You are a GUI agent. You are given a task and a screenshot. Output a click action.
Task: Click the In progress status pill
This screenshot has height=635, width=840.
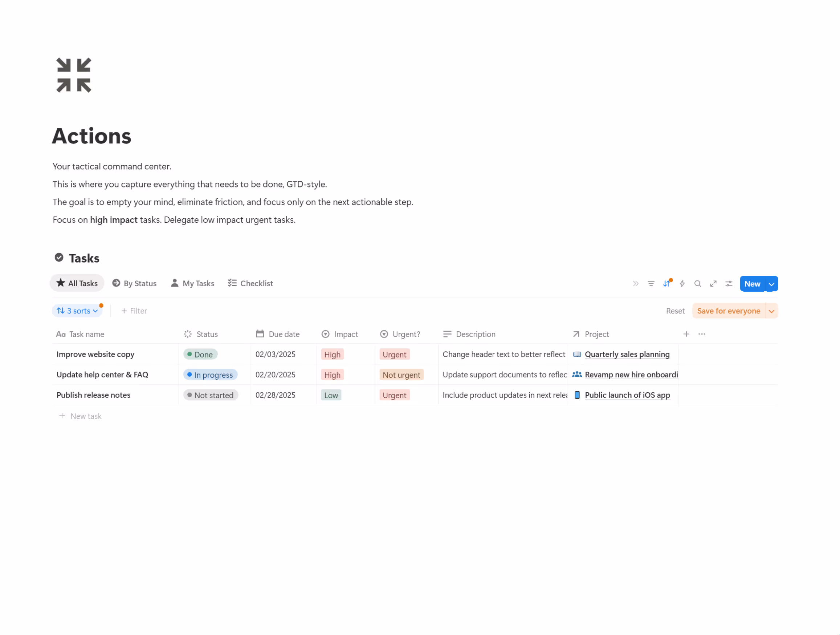(211, 374)
